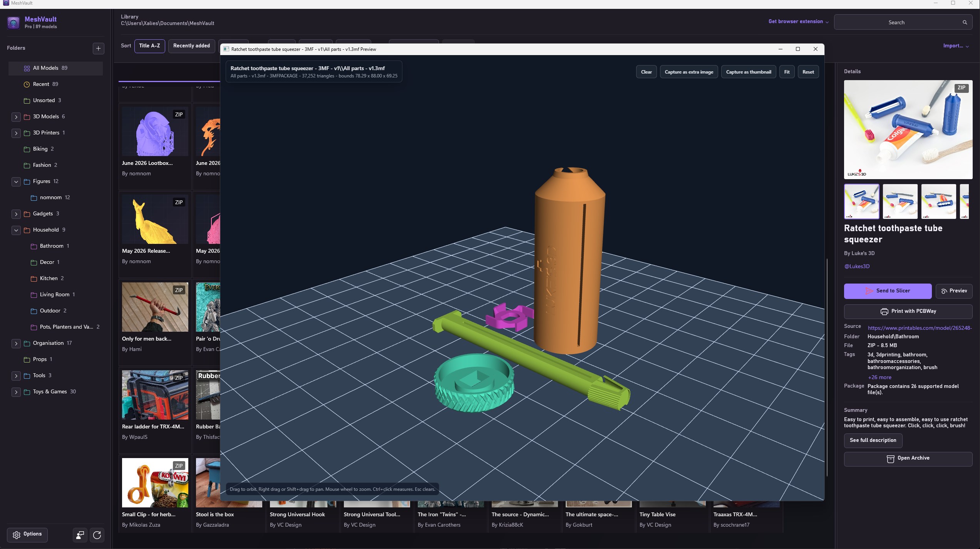980x549 pixels.
Task: Open Options settings gear
Action: 27,534
